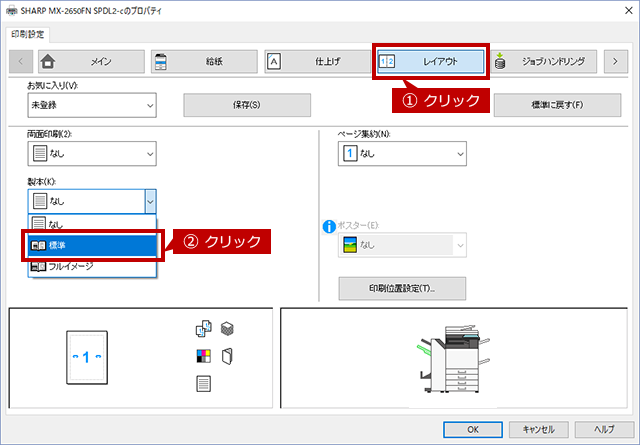Click the printer machine image
This screenshot has height=445, width=640.
453,358
